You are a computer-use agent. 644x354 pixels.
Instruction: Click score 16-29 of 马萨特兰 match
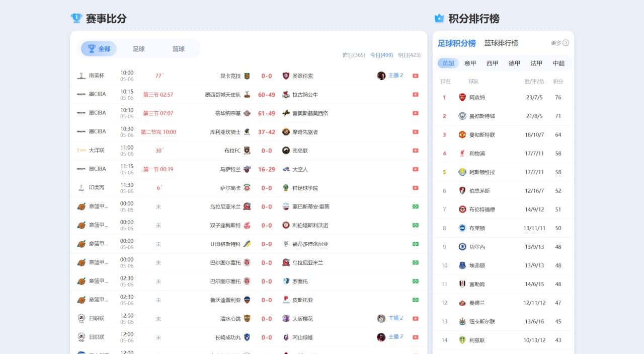[x=267, y=169]
